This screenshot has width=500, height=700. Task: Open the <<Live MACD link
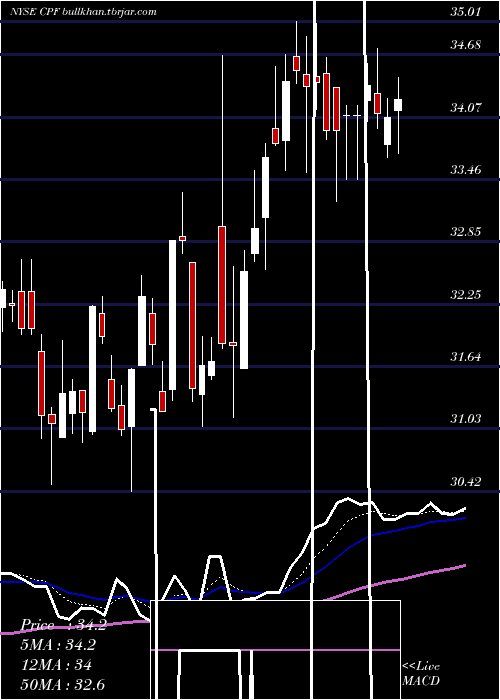[x=421, y=673]
